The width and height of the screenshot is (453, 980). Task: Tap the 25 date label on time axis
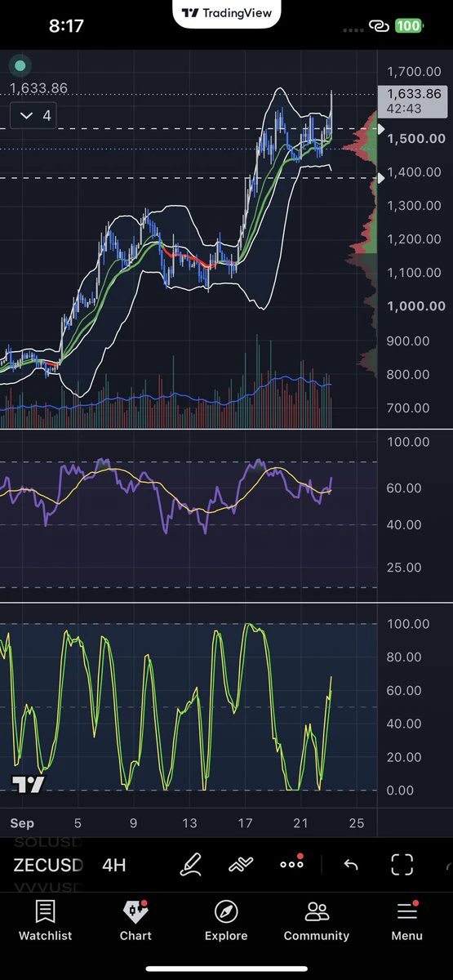(356, 823)
